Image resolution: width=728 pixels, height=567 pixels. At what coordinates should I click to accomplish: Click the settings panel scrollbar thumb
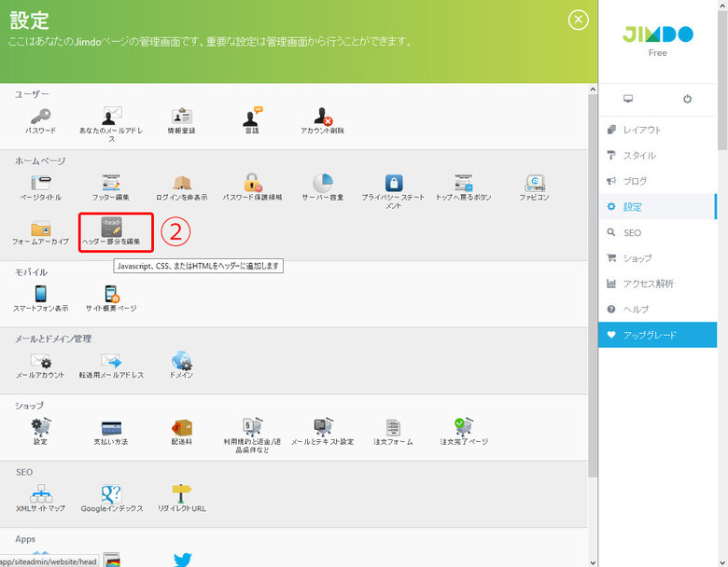pyautogui.click(x=593, y=285)
